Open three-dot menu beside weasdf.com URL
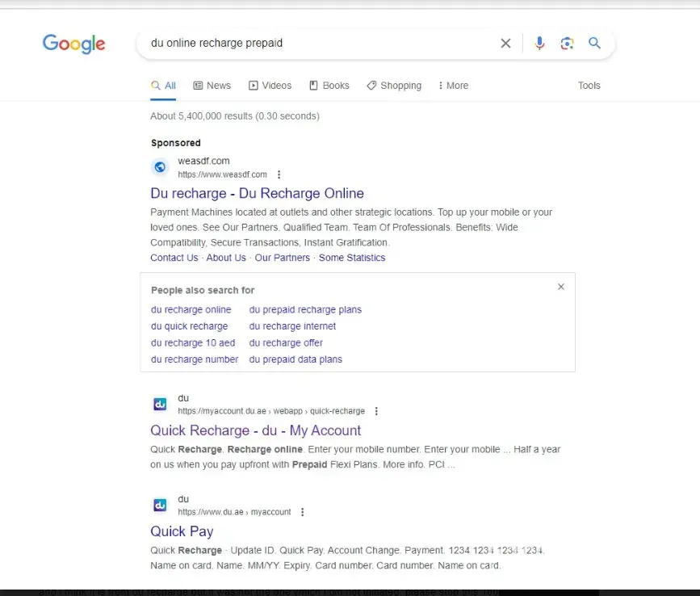 click(x=279, y=174)
